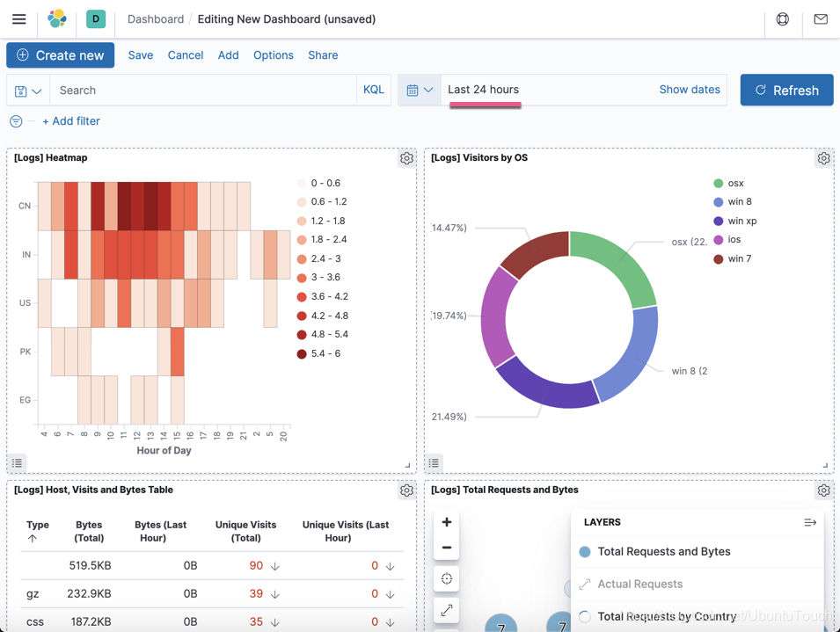
Task: Open saved query dropdown
Action: 28,91
